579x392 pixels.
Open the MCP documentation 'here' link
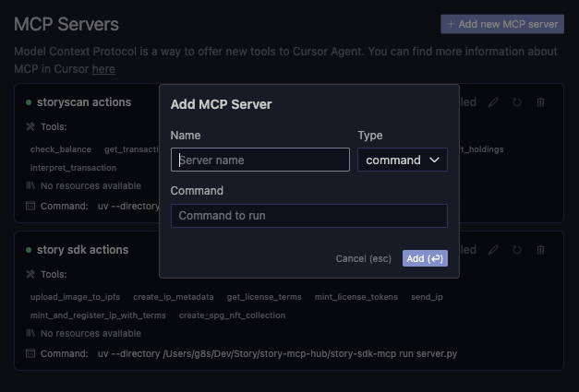(103, 69)
